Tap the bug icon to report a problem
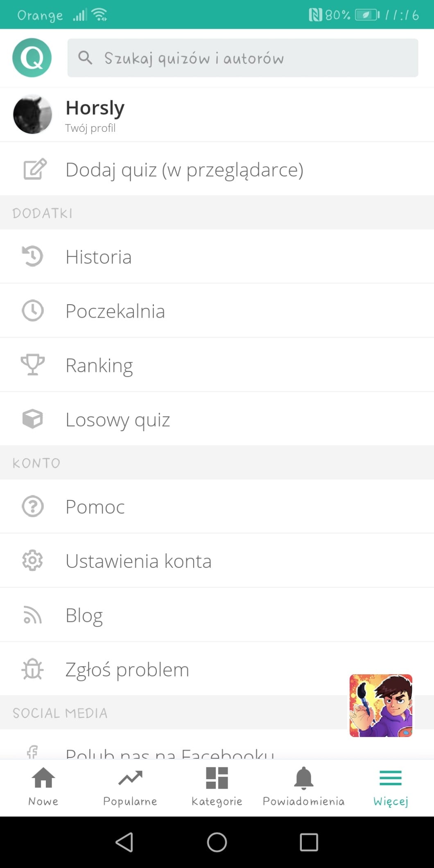Viewport: 434px width, 868px height. coord(33,669)
